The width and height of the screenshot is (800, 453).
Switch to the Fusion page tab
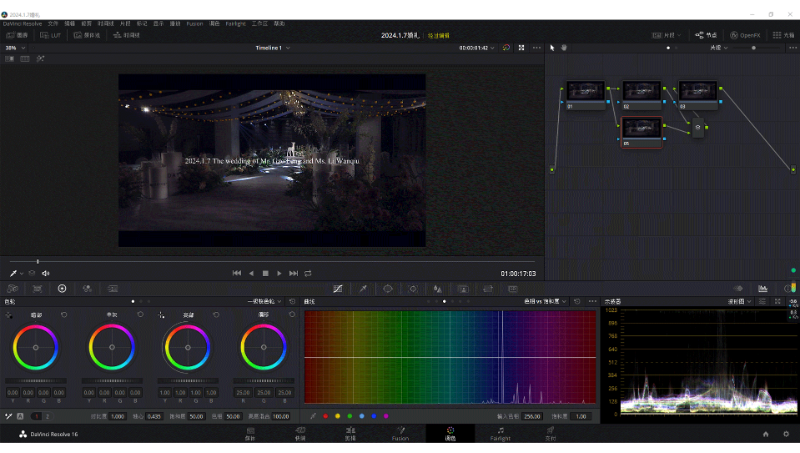tap(401, 434)
